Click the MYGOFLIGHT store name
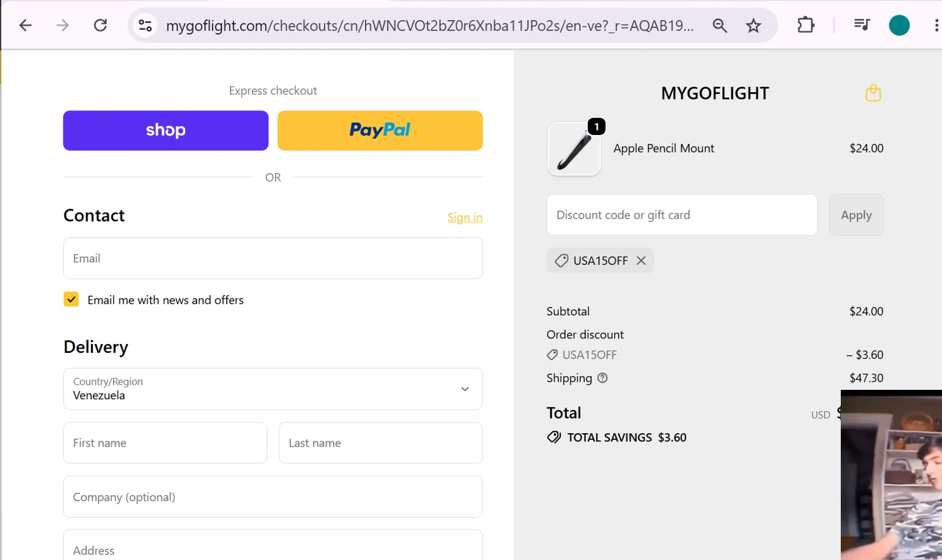Image resolution: width=942 pixels, height=560 pixels. pyautogui.click(x=715, y=94)
